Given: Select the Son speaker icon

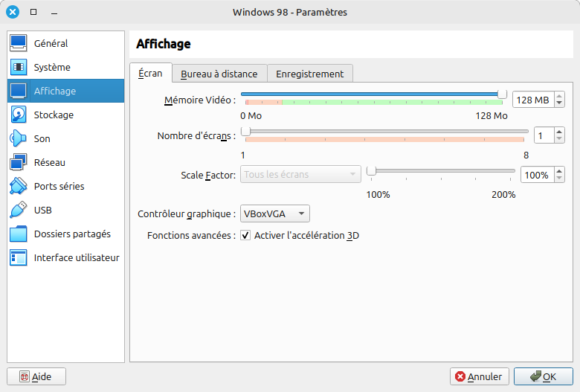Looking at the screenshot, I should (18, 138).
